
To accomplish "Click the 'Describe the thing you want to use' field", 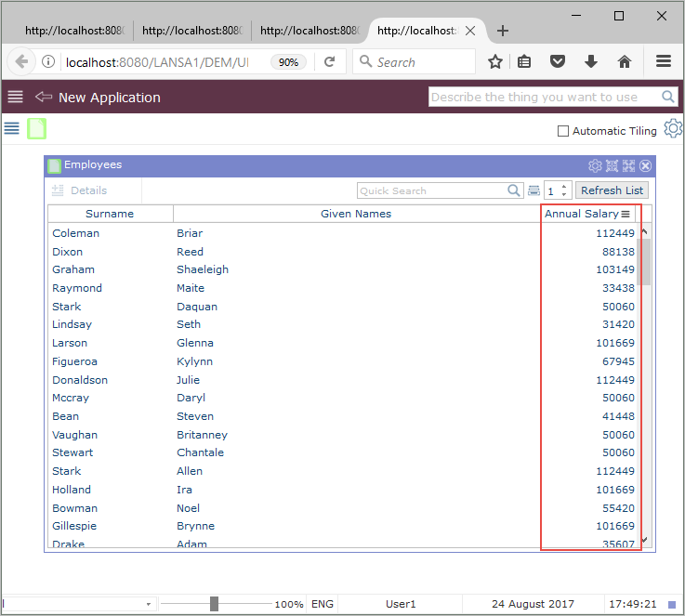I will point(544,97).
